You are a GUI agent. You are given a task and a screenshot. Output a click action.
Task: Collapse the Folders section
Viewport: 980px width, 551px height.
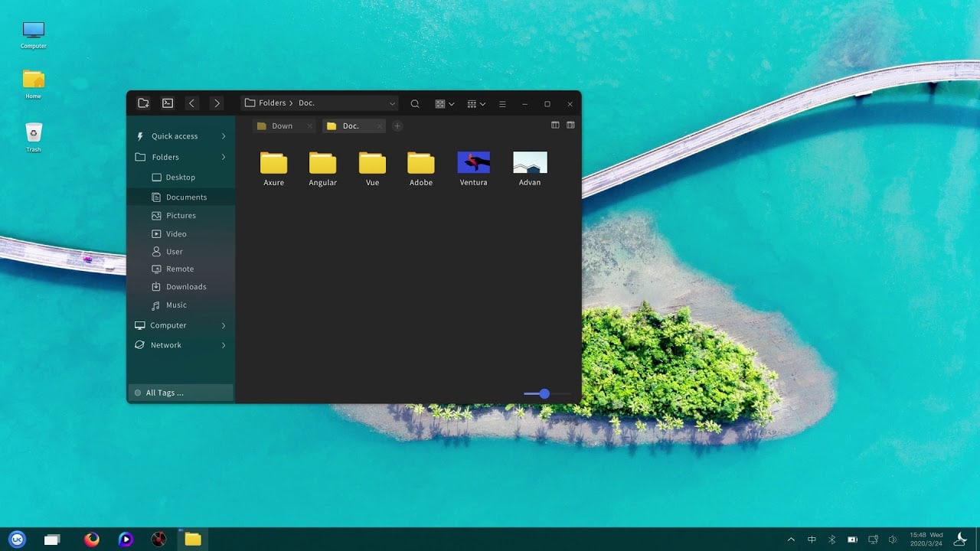click(224, 157)
